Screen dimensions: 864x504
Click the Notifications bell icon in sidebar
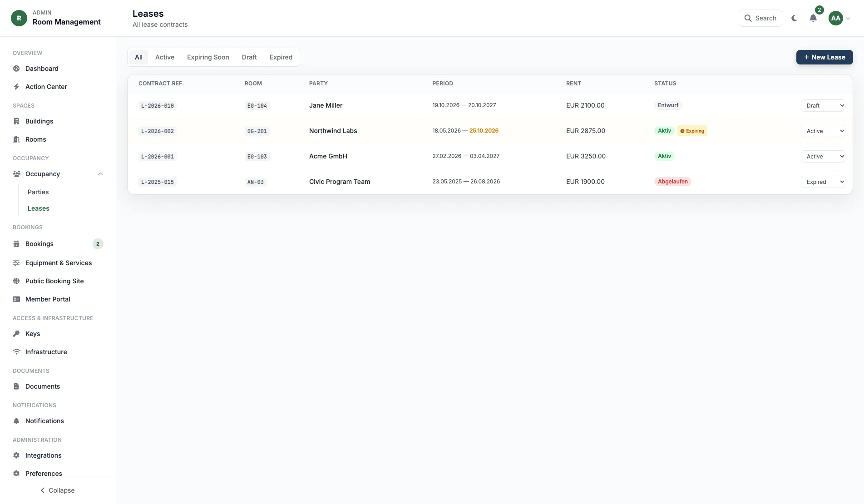click(16, 421)
